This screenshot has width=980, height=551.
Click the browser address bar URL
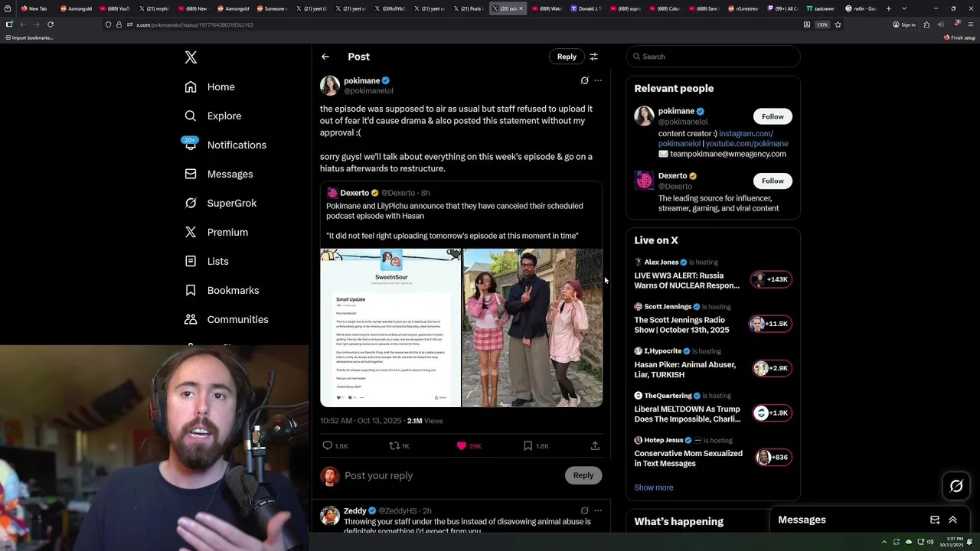coord(194,24)
